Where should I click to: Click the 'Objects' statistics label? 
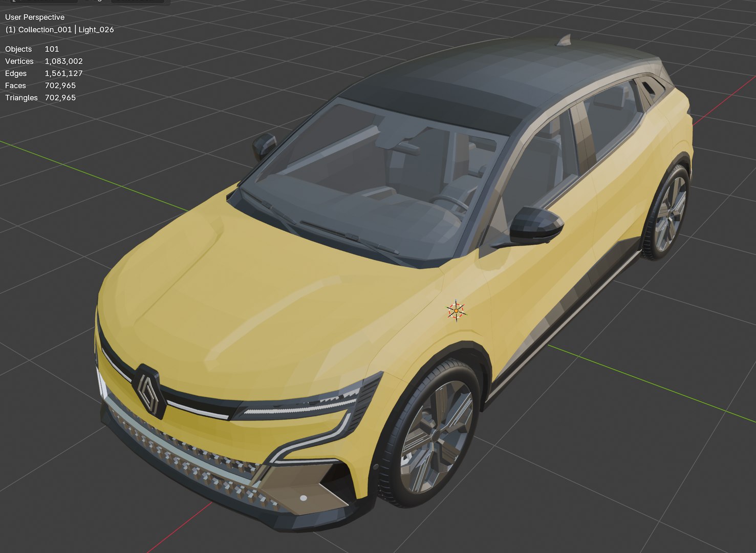pyautogui.click(x=18, y=49)
